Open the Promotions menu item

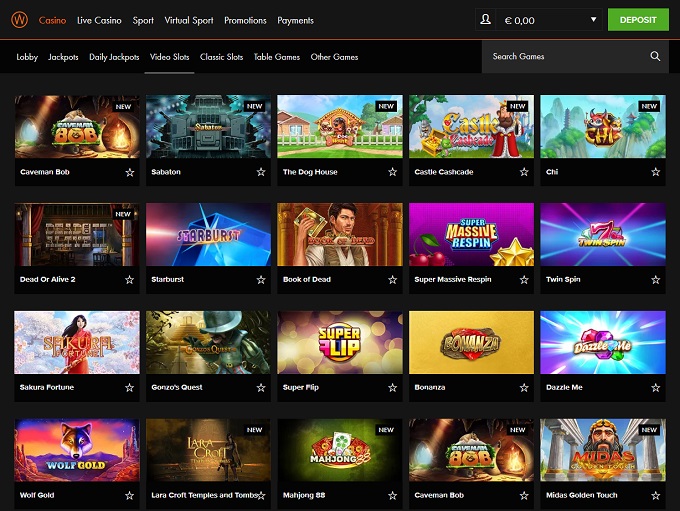pyautogui.click(x=245, y=20)
